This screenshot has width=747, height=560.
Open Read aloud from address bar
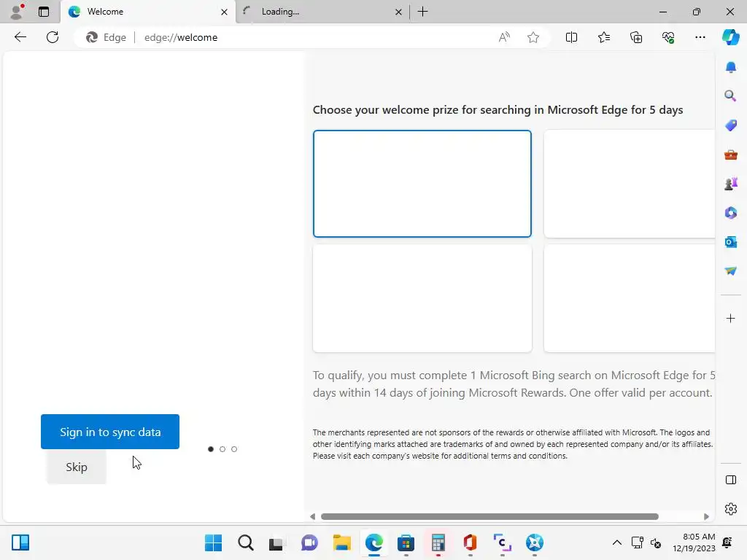click(504, 37)
